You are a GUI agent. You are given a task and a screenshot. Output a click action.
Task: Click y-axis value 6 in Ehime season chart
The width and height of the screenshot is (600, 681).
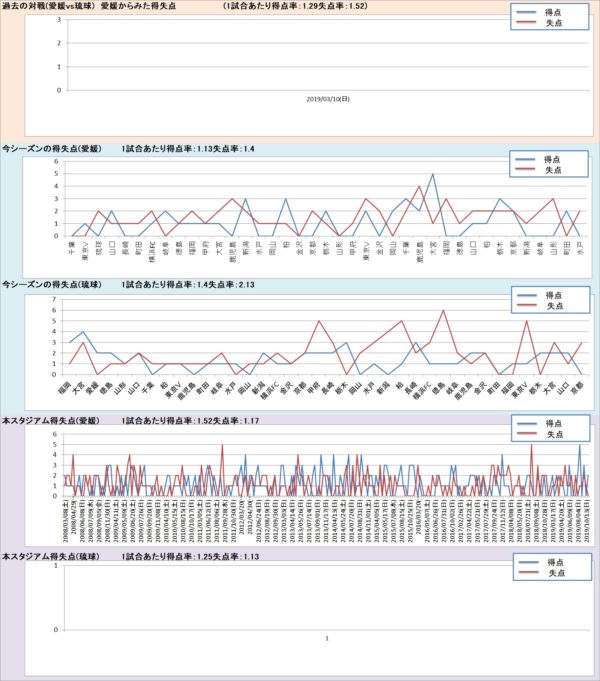click(56, 161)
